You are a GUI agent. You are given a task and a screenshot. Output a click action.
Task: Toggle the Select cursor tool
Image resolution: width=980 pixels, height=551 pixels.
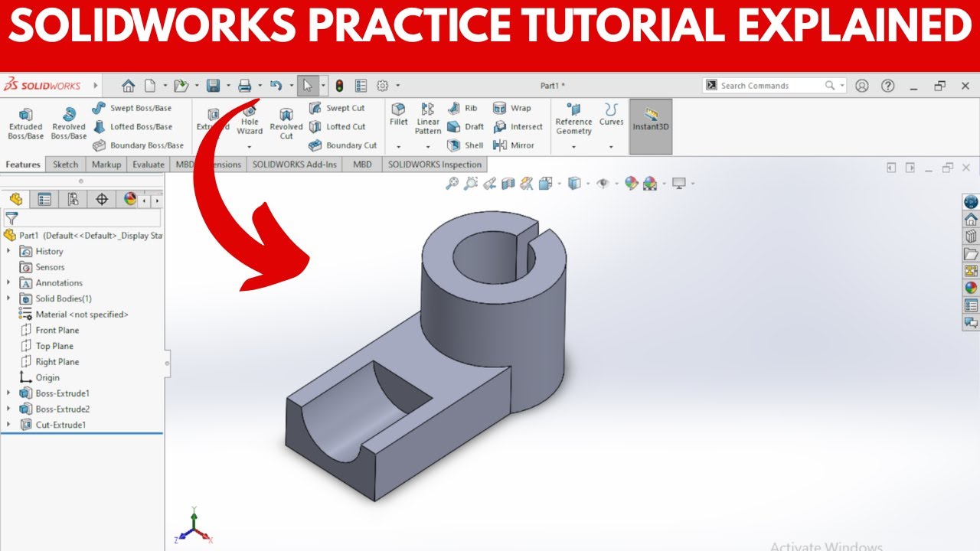308,86
